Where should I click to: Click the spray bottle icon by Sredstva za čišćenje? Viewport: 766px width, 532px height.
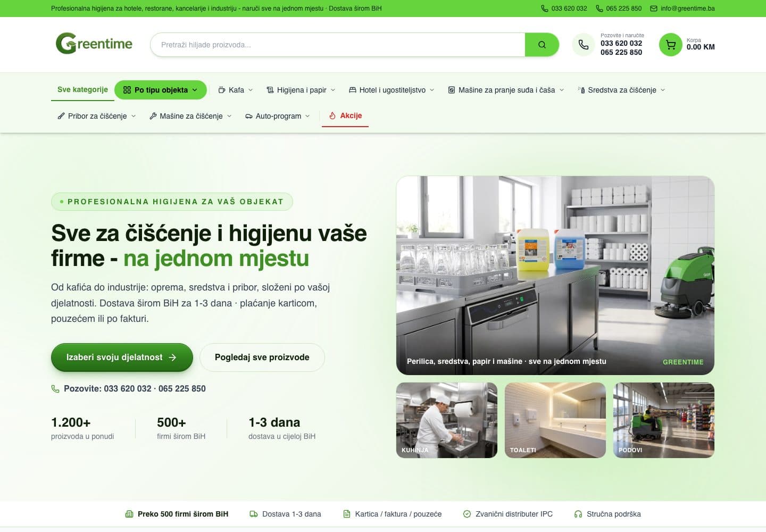point(581,90)
